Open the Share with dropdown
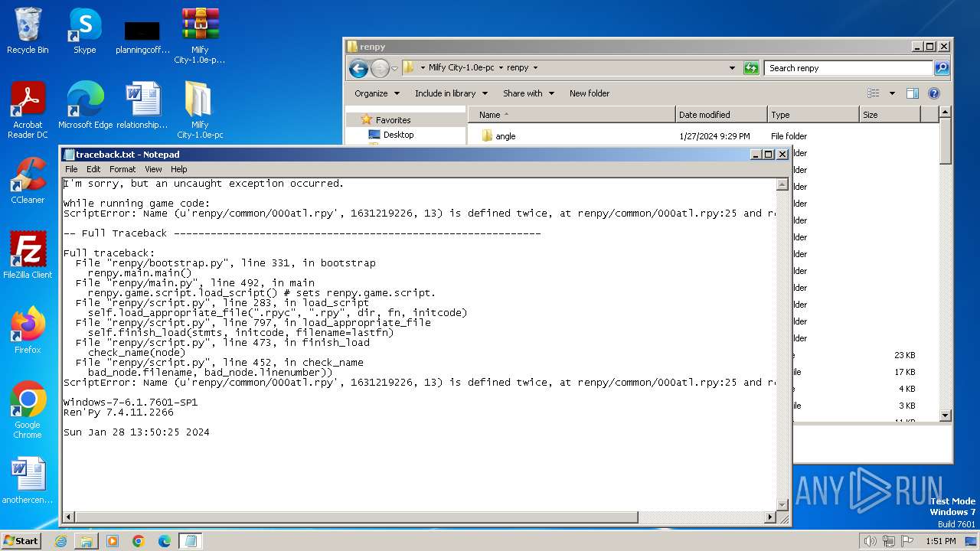The height and width of the screenshot is (551, 980). tap(528, 93)
